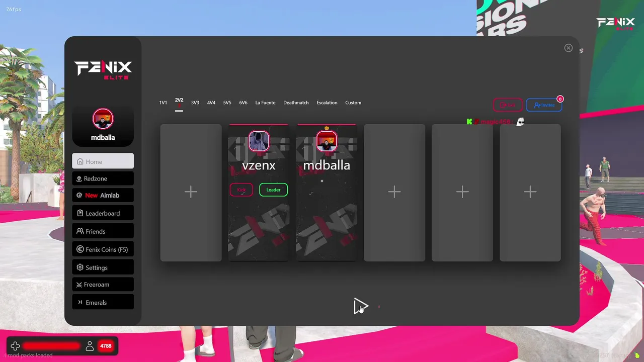
Task: Click vzenx's avatar picture
Action: tap(259, 141)
